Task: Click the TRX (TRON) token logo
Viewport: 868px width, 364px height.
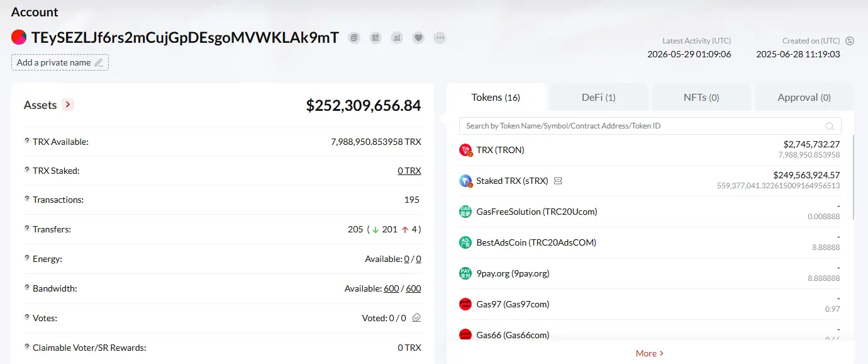Action: pyautogui.click(x=465, y=150)
